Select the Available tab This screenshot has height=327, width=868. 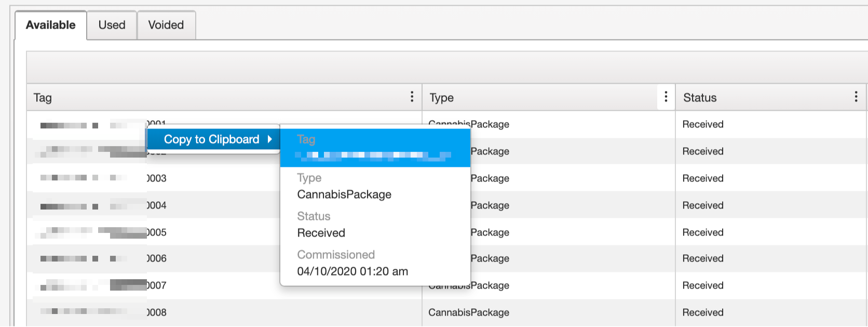[x=50, y=24]
